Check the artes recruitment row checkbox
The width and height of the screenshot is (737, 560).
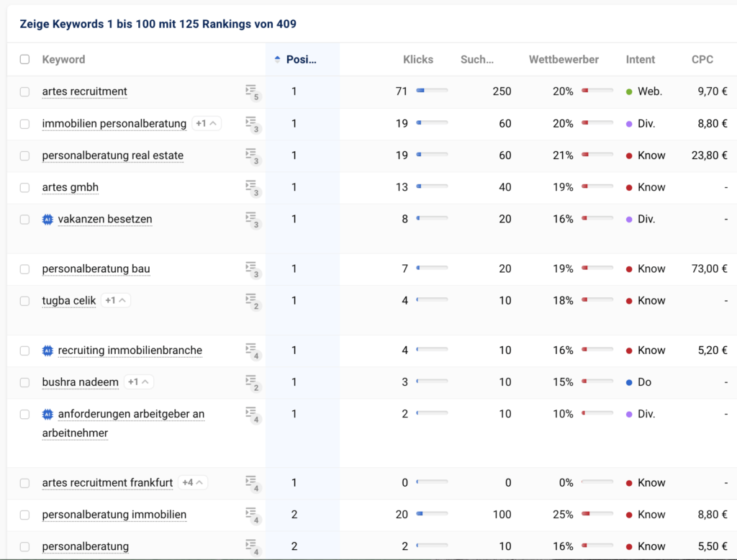click(24, 91)
